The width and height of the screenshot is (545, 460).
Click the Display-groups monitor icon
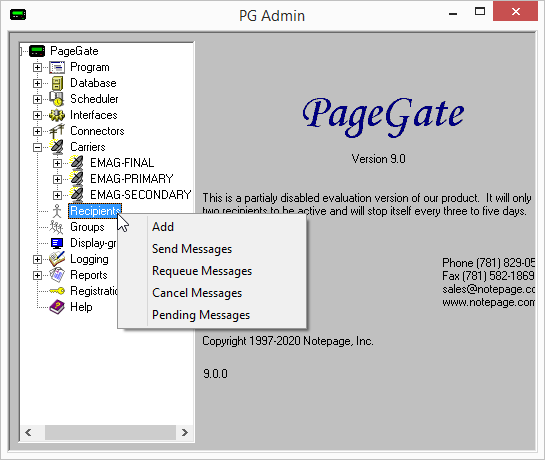[x=57, y=243]
